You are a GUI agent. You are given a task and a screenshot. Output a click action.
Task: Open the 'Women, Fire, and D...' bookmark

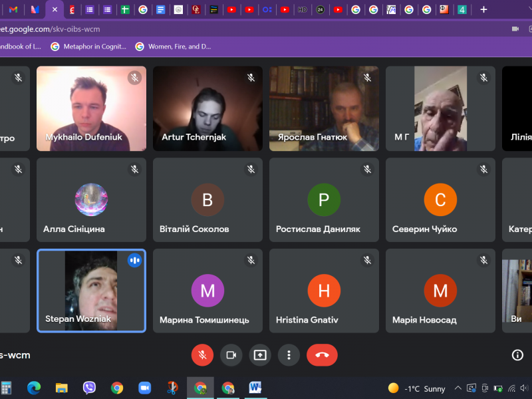tap(173, 47)
